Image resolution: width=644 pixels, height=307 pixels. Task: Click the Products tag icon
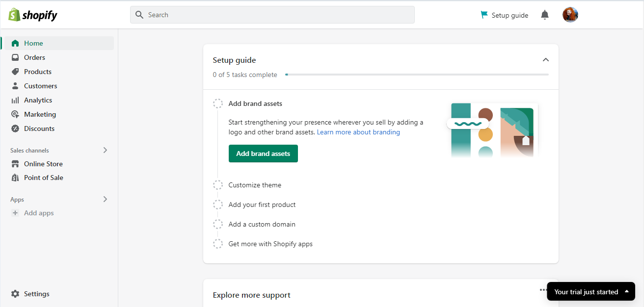coord(15,72)
